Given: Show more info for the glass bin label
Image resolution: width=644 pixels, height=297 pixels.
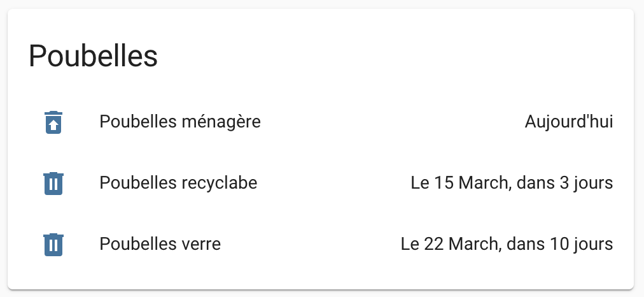Looking at the screenshot, I should click(x=160, y=244).
